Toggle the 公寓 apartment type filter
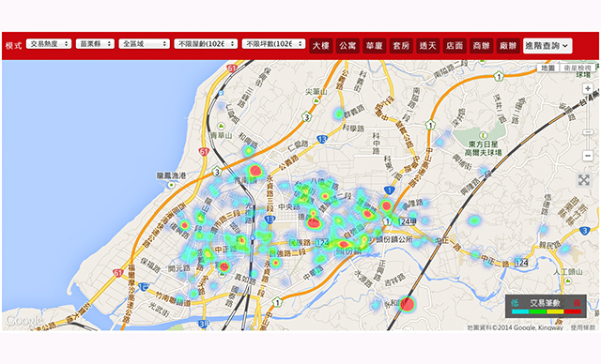 click(347, 46)
